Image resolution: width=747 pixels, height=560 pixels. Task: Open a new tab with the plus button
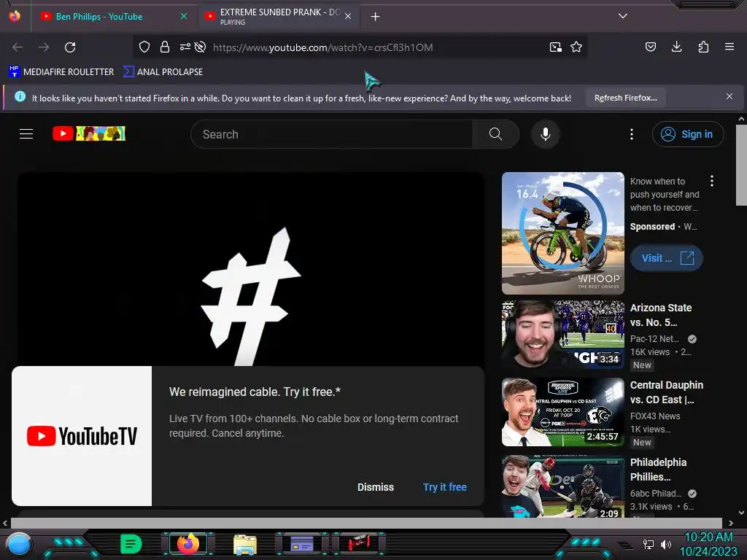click(376, 17)
